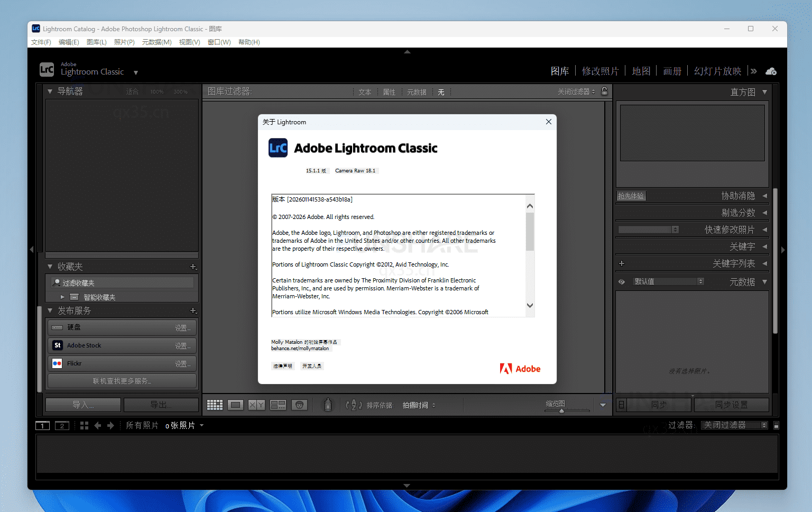Open Survey view icon
This screenshot has height=512, width=812.
point(278,405)
